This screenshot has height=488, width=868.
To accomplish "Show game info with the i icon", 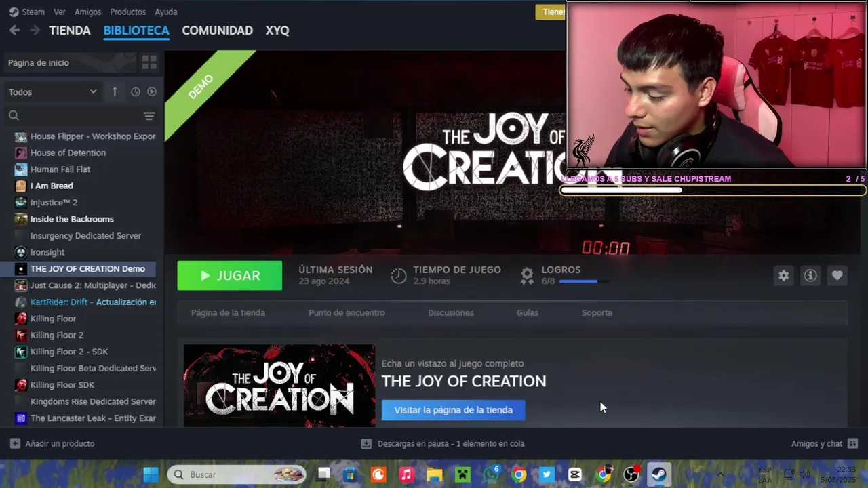I will 810,275.
